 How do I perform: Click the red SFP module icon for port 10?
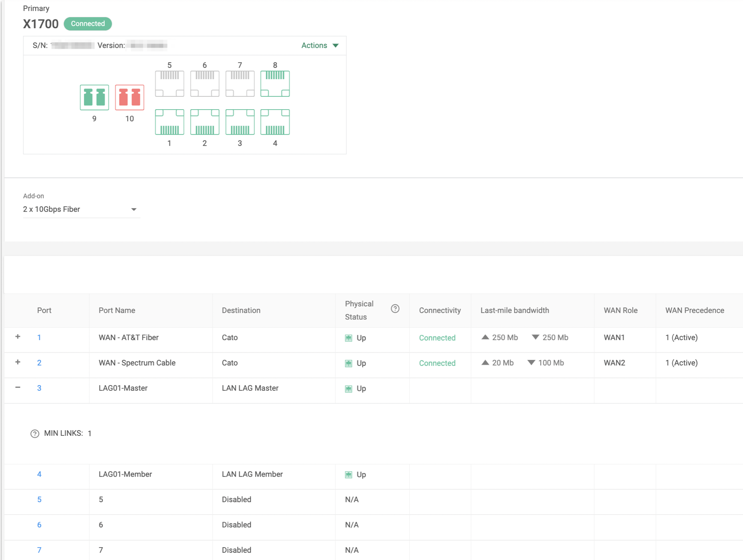(129, 97)
